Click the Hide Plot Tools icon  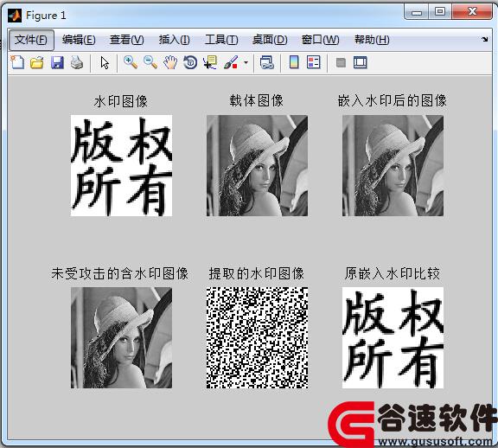point(341,62)
